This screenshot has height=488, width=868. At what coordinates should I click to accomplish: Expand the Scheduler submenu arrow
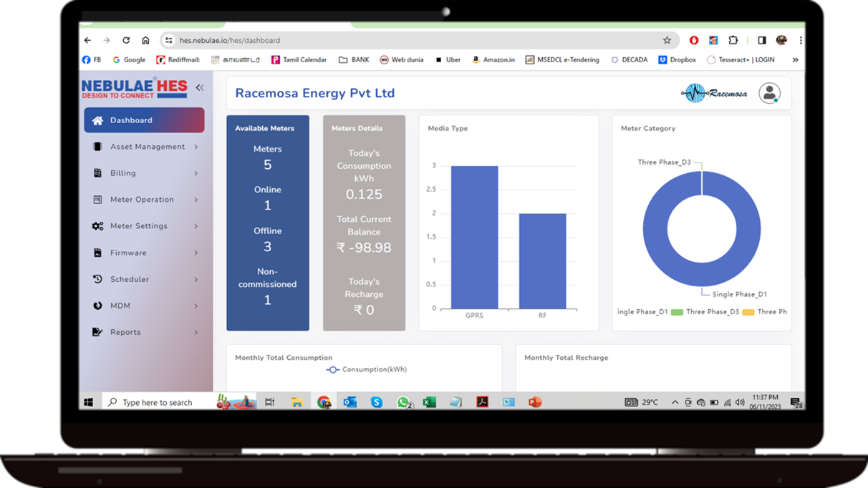point(196,278)
